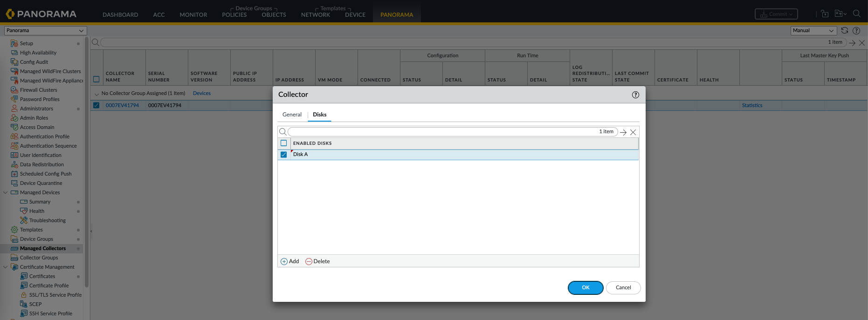
Task: Toggle checkbox for collector 0007EV41794 row
Action: point(96,105)
